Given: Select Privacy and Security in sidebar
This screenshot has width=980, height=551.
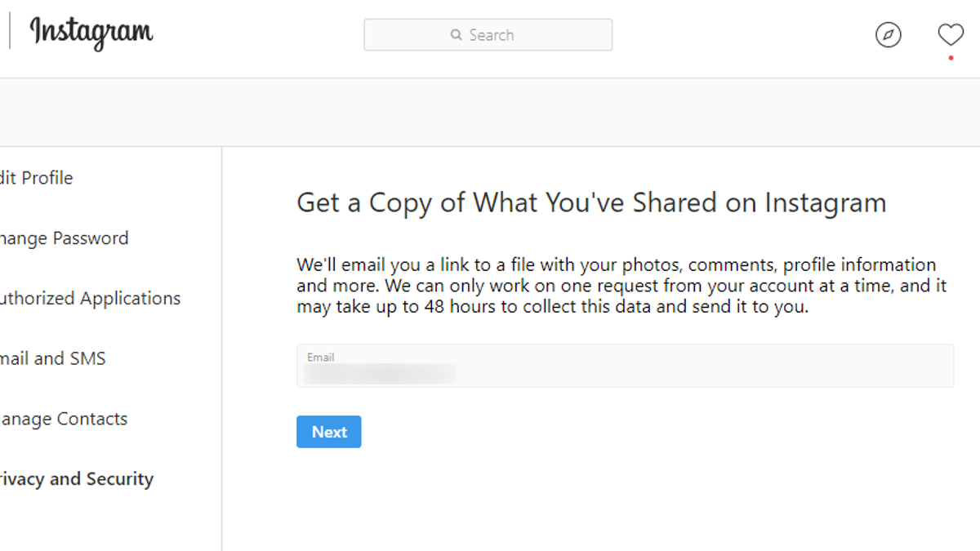Looking at the screenshot, I should click(x=77, y=479).
